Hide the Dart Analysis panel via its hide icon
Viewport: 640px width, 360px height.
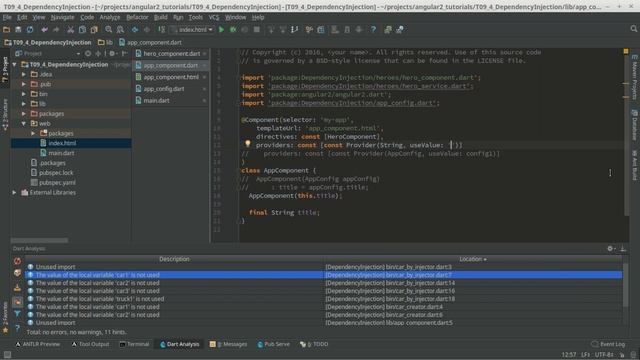point(623,248)
